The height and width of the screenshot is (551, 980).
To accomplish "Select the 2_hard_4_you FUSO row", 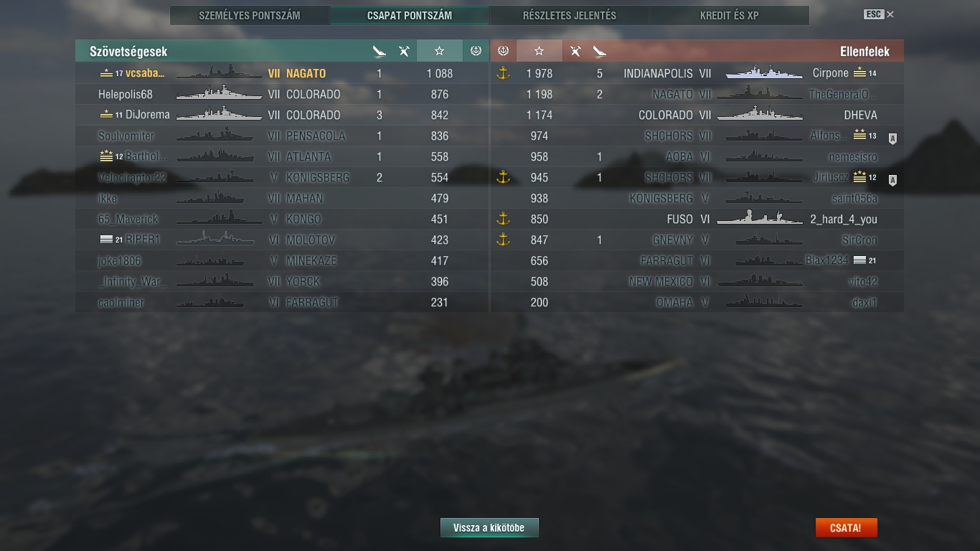I will coord(697,220).
